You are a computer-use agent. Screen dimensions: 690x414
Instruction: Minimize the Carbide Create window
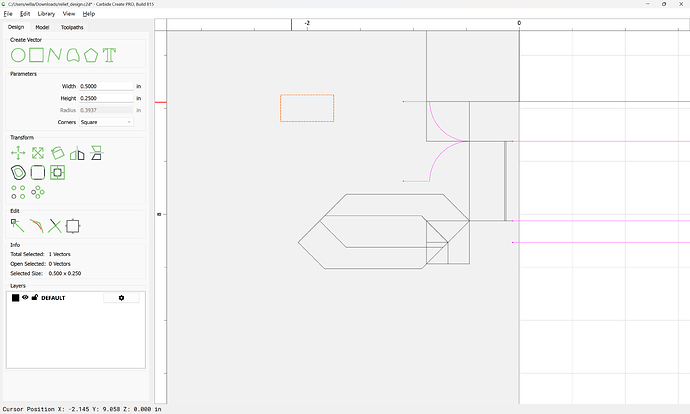pos(648,4)
